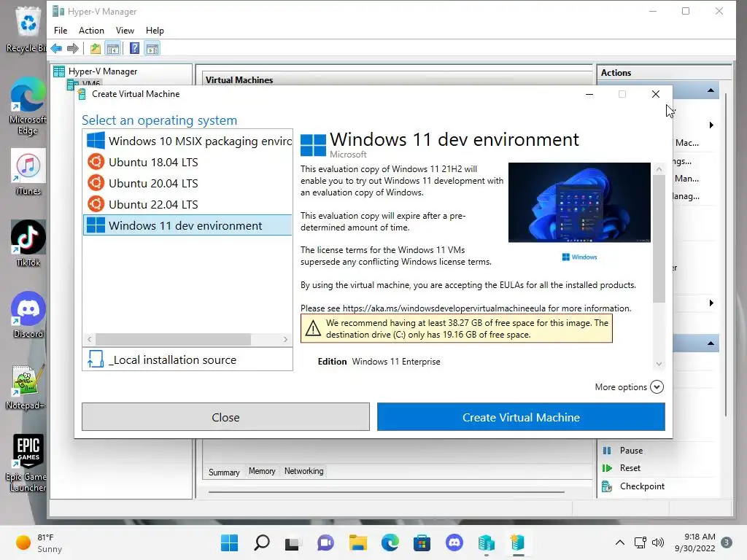This screenshot has width=747, height=560.
Task: Open Epic Games Launcher desktop shortcut
Action: point(26,462)
